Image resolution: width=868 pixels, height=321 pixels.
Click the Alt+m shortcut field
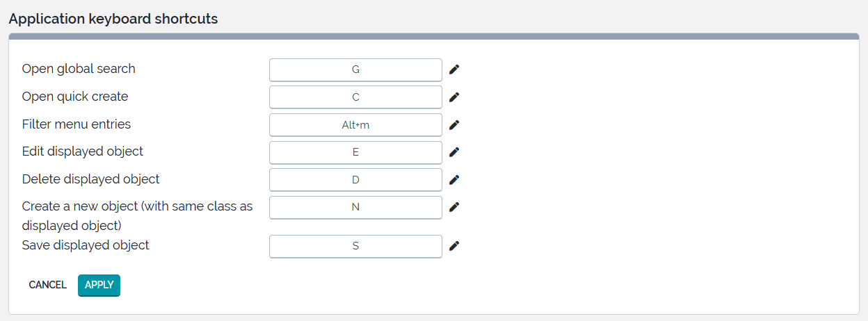[355, 125]
